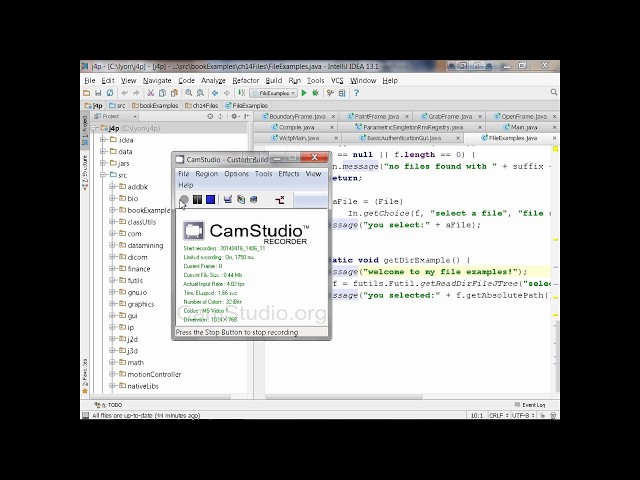Click the Find magnifier icon
This screenshot has width=640, height=480.
(189, 93)
